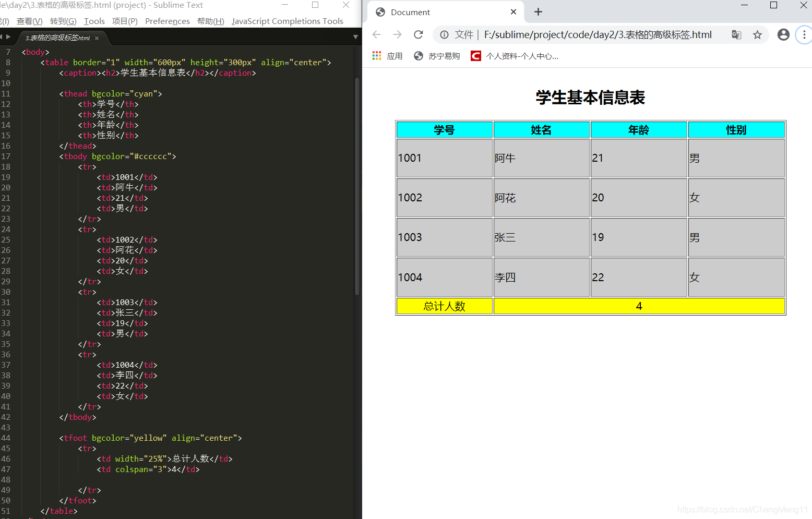The width and height of the screenshot is (812, 519).
Task: Click the 学号 header cell
Action: tap(445, 130)
